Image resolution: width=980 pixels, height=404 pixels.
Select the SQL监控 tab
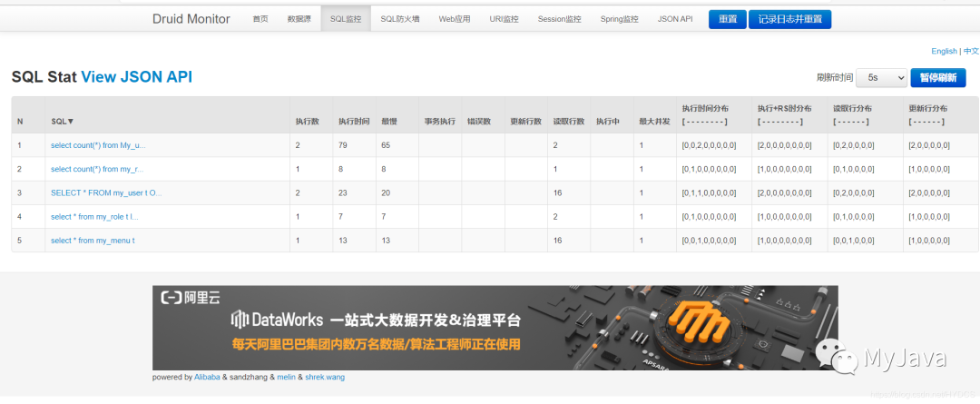(x=346, y=19)
